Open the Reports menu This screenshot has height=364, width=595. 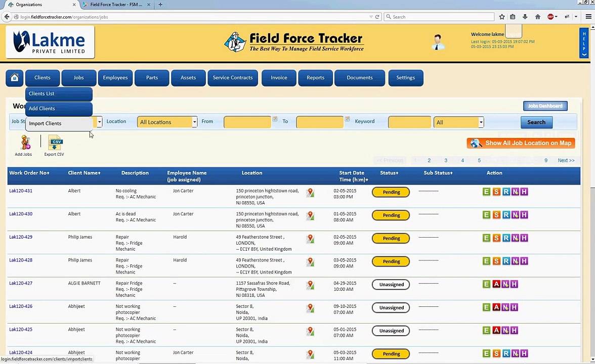315,78
